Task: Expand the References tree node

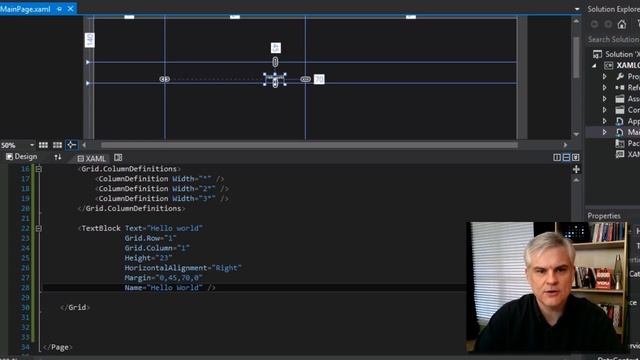Action: (604, 87)
